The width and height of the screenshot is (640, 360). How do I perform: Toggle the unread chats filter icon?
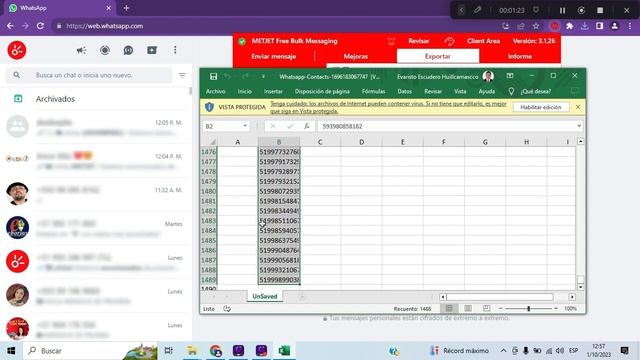coord(182,75)
